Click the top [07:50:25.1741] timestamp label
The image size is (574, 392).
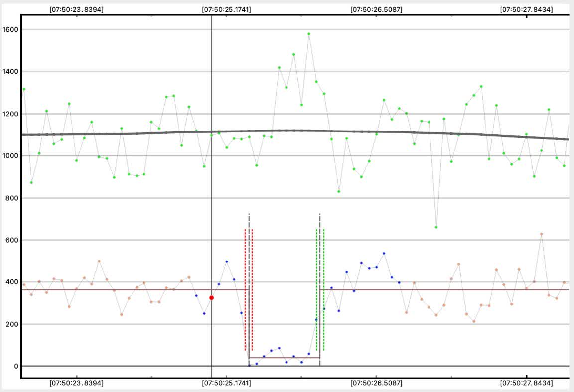226,9
